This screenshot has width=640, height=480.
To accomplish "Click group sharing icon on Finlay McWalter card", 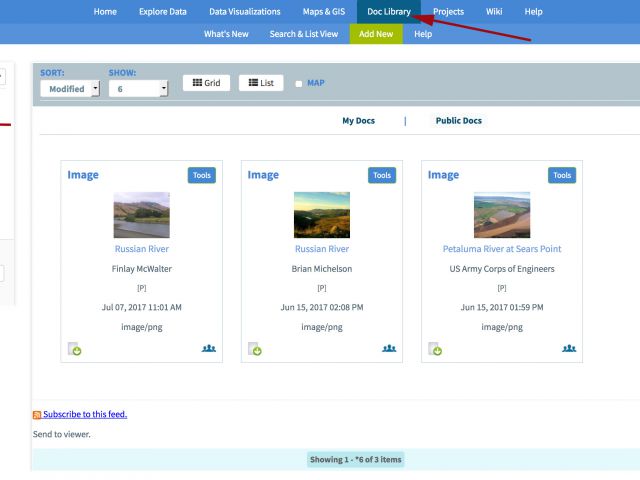I will tap(209, 348).
